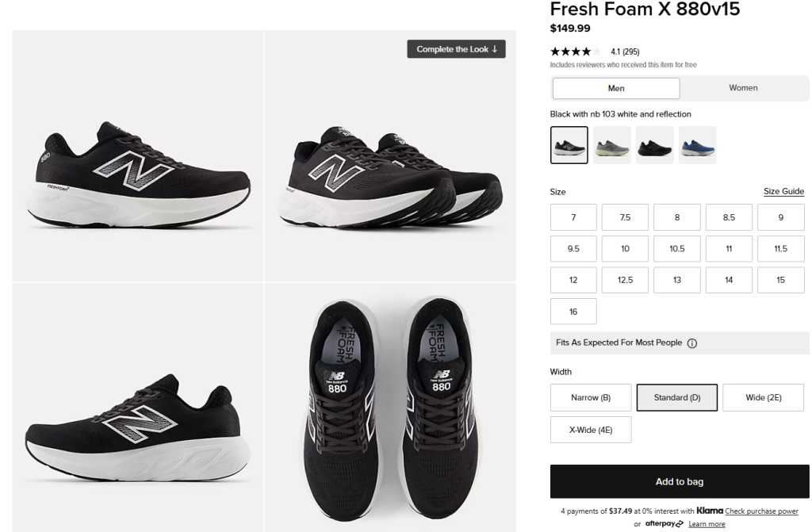Screen dimensions: 812x532
Task: View the top-down shoe pair image
Action: [390, 408]
